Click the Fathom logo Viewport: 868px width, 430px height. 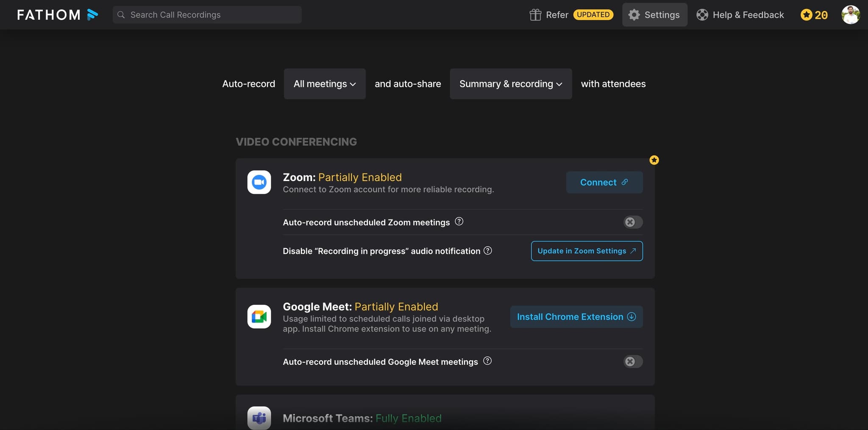coord(57,15)
